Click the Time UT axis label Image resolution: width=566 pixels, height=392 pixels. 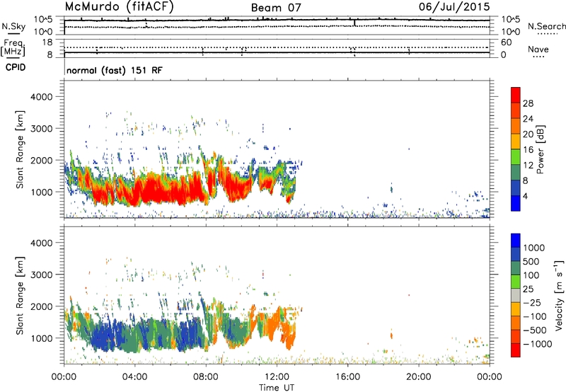click(277, 388)
